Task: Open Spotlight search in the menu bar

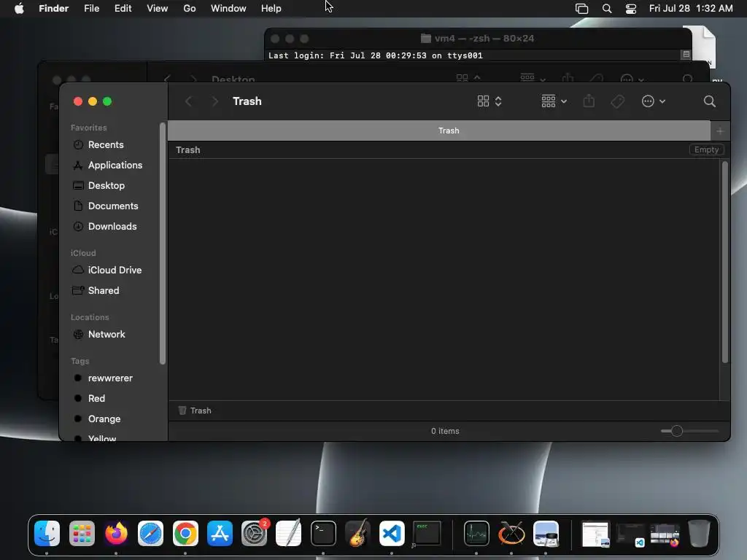Action: click(x=607, y=9)
